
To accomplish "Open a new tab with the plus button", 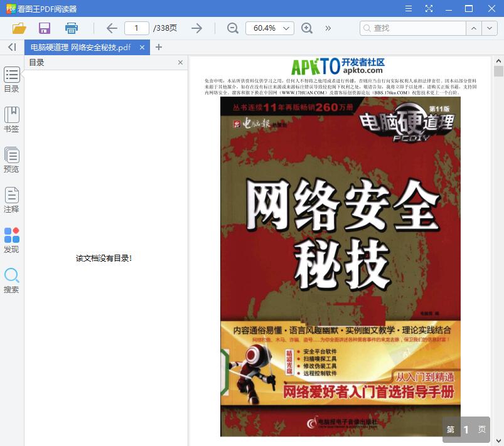I will tap(158, 47).
